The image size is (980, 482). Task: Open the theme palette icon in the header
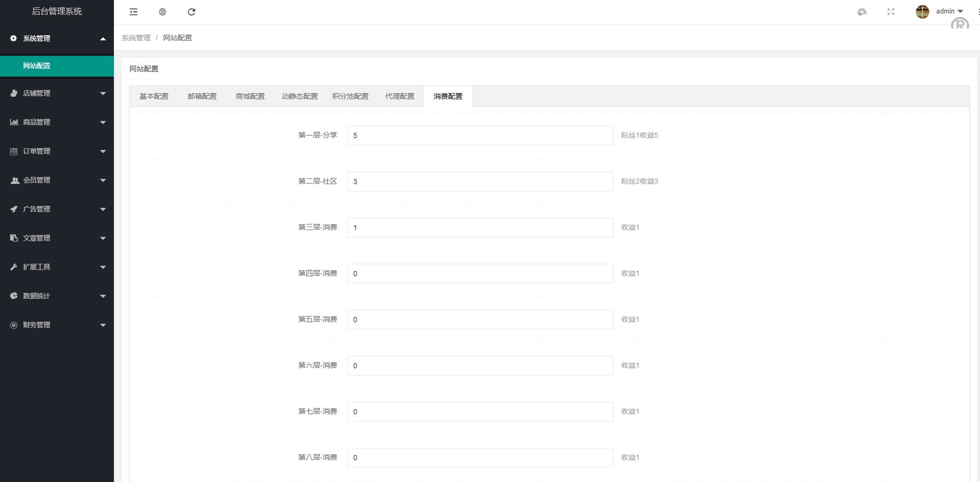[x=861, y=11]
